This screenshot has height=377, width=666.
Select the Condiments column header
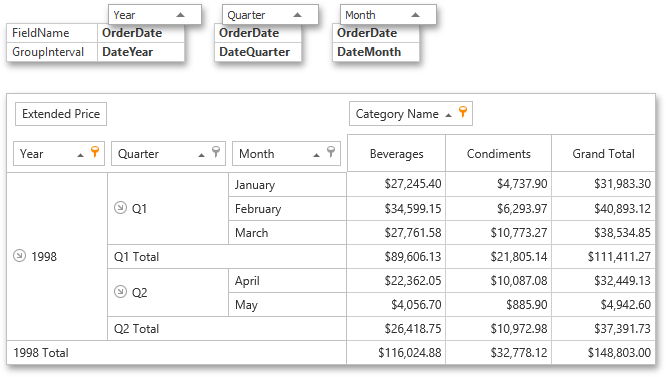pyautogui.click(x=499, y=153)
